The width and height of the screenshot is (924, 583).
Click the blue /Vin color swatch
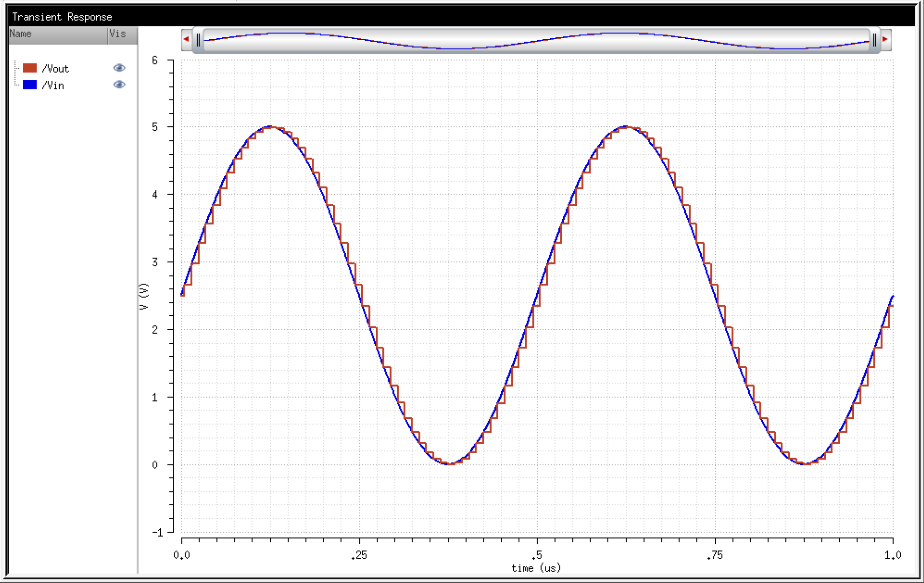click(30, 85)
